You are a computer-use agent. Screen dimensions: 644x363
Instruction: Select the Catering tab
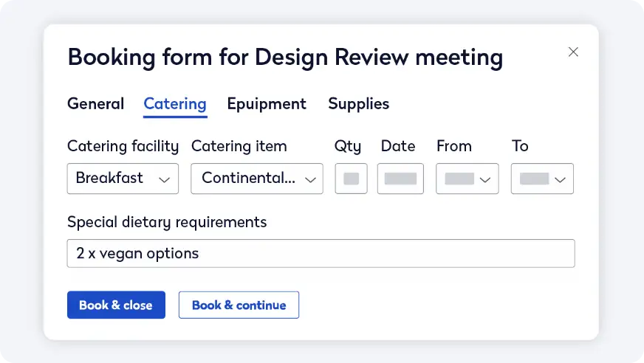coord(175,104)
